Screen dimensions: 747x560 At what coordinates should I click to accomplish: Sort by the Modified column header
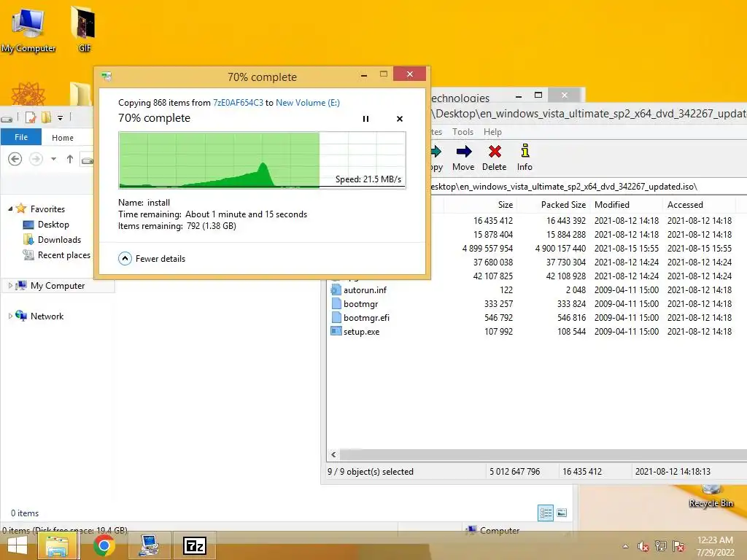626,205
